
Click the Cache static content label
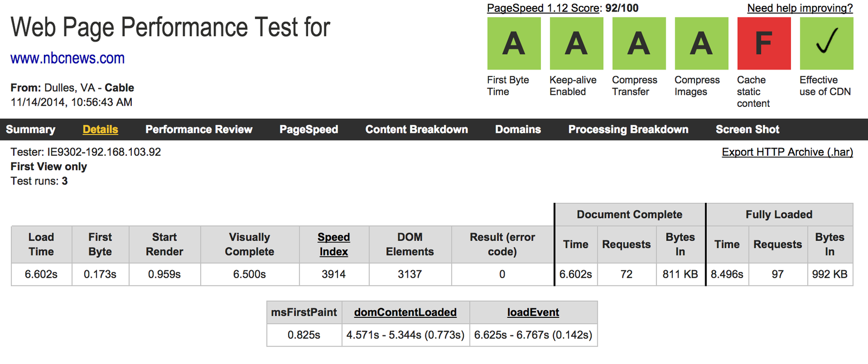tap(754, 92)
